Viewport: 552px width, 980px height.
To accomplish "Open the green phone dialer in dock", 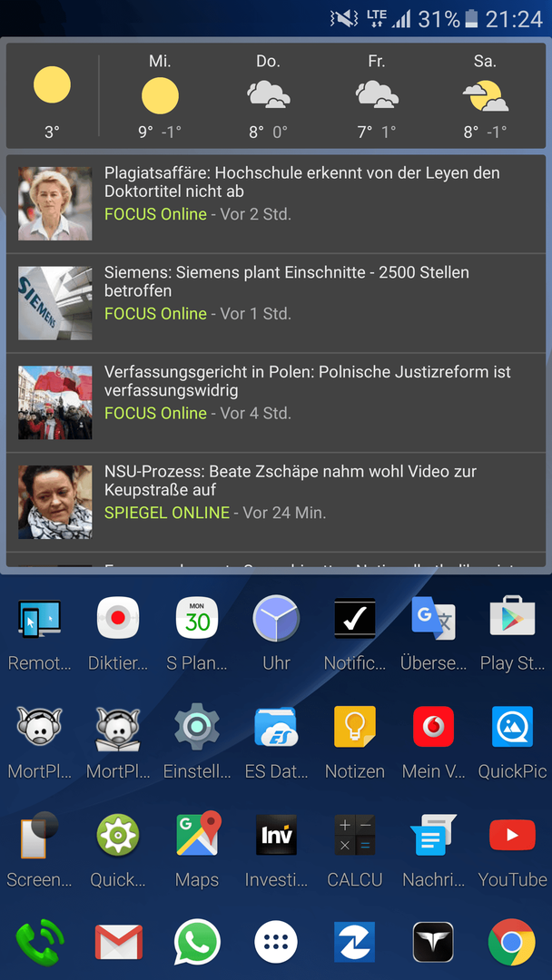I will (x=39, y=943).
